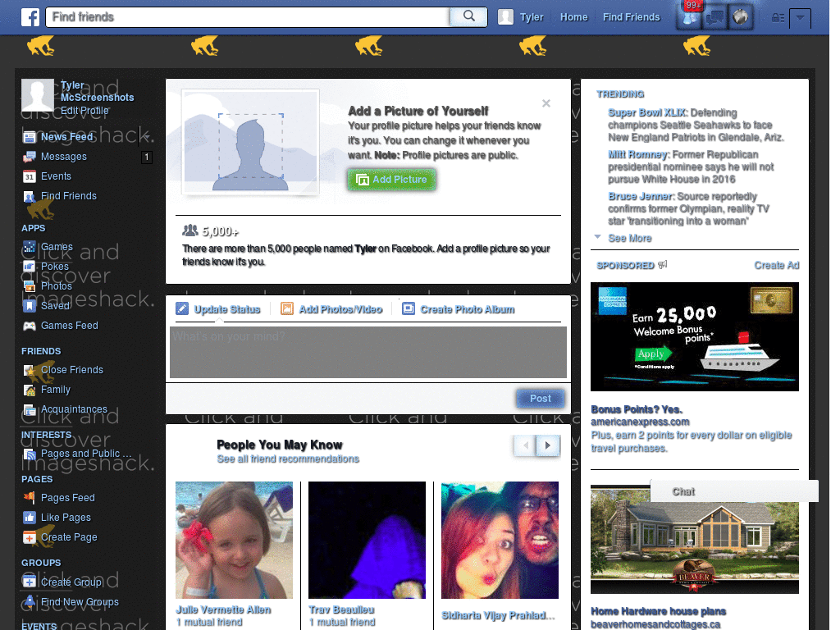Viewport: 840px width, 630px height.
Task: Click the search magnifier button
Action: point(468,16)
